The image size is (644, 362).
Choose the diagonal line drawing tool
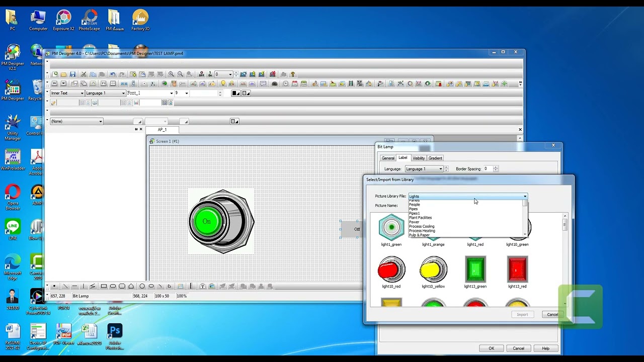click(x=65, y=287)
